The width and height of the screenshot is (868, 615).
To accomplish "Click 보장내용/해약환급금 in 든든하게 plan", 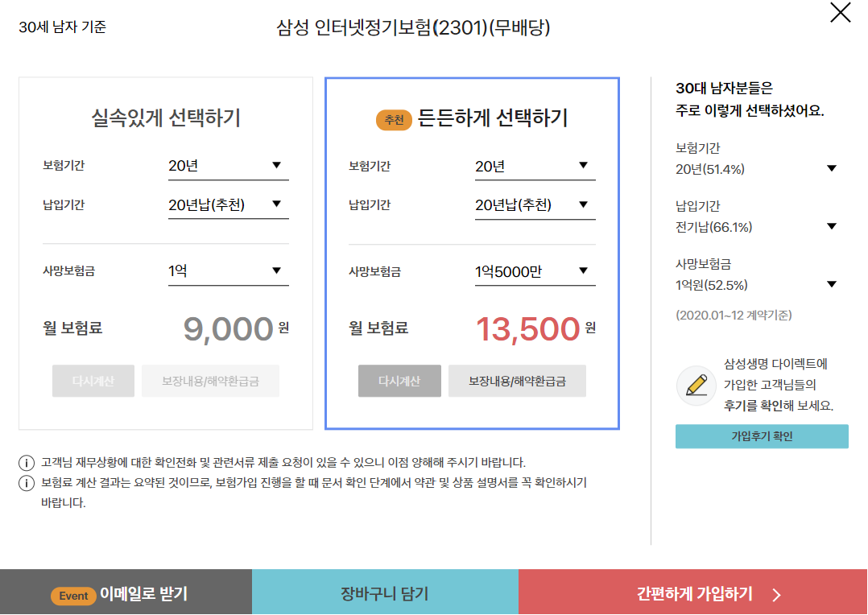I will [x=517, y=381].
